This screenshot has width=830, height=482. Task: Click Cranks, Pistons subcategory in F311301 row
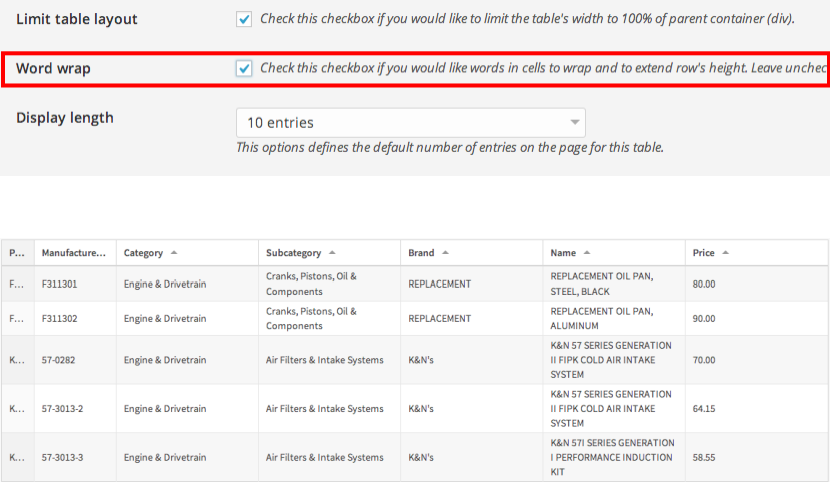311,284
